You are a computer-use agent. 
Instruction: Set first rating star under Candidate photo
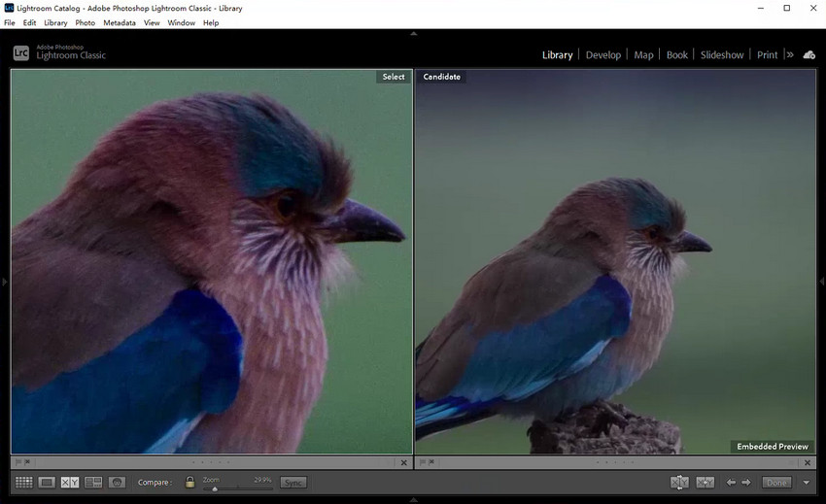click(598, 462)
